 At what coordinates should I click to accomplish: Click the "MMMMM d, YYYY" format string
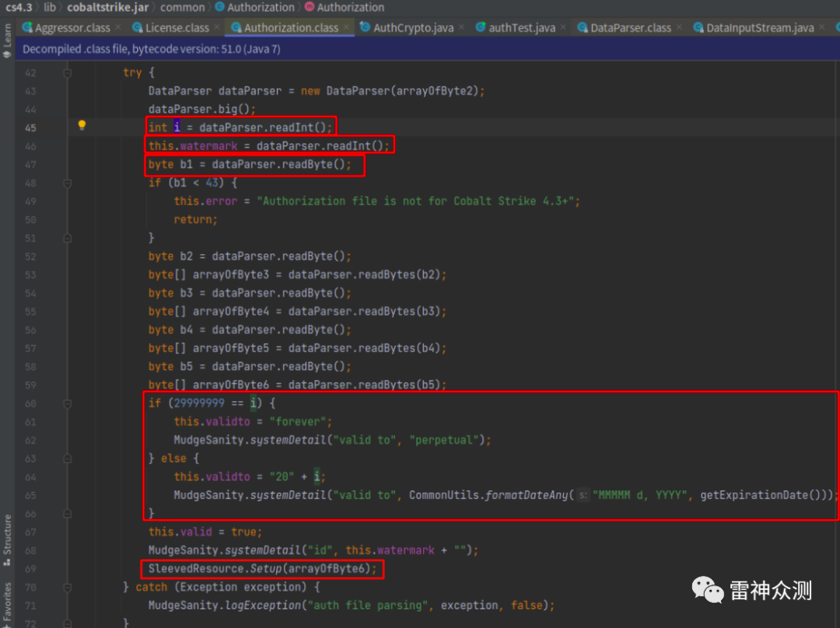coord(640,495)
